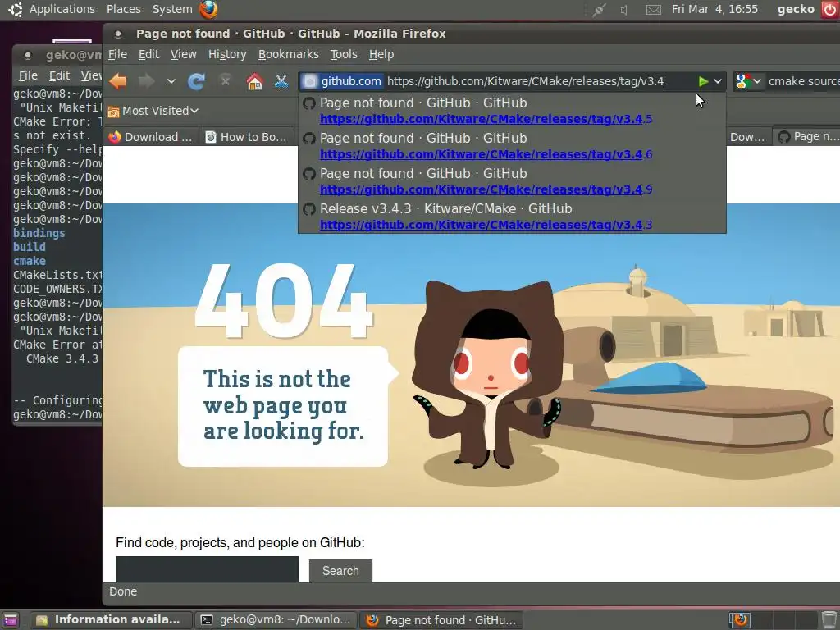Screen dimensions: 840x630
Task: Go to the Home page icon
Action: pyautogui.click(x=254, y=81)
